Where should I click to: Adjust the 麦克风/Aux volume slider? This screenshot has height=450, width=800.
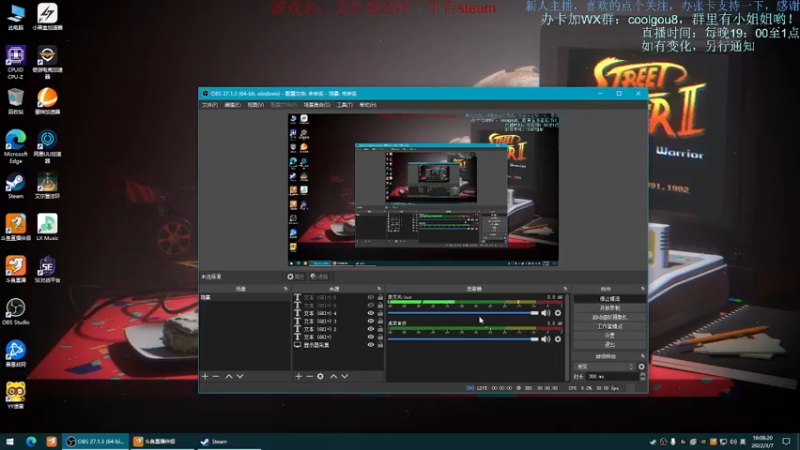(463, 313)
